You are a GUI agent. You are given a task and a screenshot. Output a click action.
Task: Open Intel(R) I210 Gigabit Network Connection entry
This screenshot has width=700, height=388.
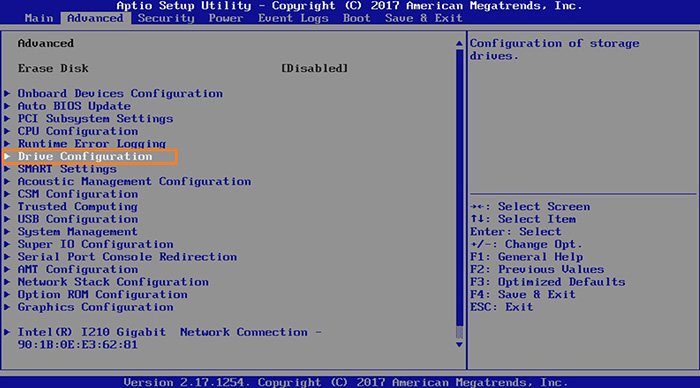170,338
